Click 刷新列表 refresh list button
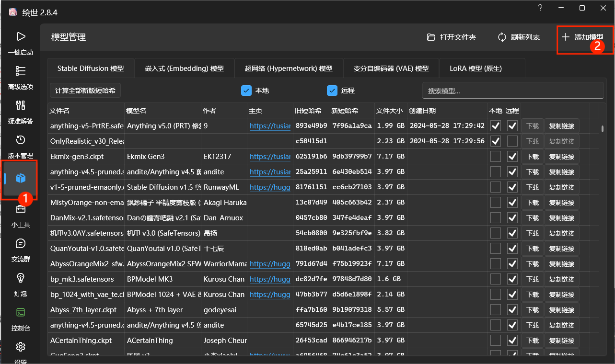615x364 pixels. (519, 37)
